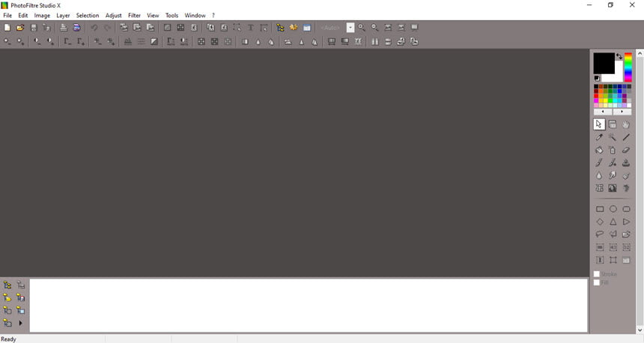Select the Rounded rectangle selection shape
The height and width of the screenshot is (343, 644).
(x=626, y=209)
